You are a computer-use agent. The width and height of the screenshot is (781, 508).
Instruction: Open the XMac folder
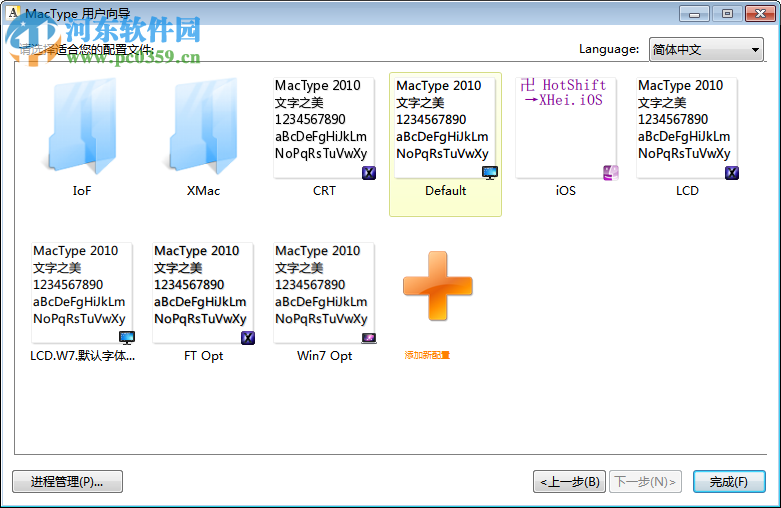click(203, 126)
